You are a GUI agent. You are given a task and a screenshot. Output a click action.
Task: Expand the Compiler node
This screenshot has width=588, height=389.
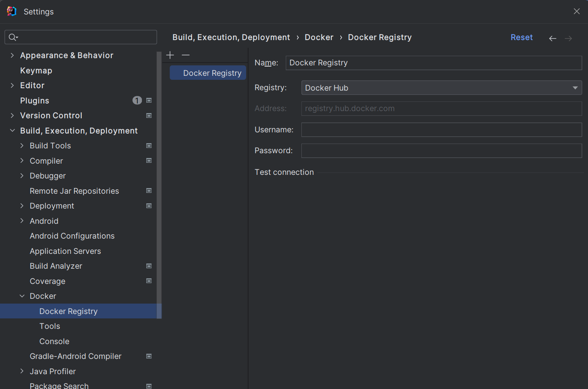pos(22,160)
